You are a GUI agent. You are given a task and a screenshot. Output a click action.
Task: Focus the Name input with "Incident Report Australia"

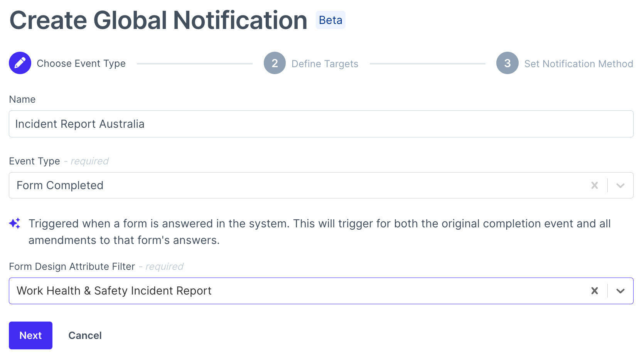point(321,124)
